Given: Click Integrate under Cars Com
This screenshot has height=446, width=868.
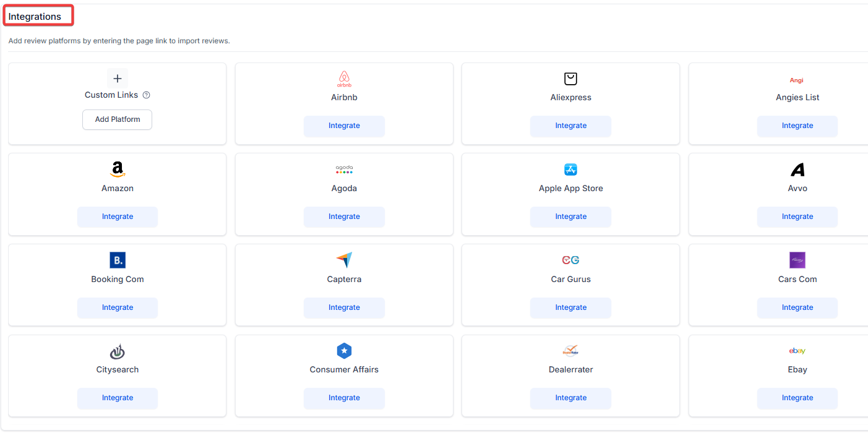Looking at the screenshot, I should (797, 307).
